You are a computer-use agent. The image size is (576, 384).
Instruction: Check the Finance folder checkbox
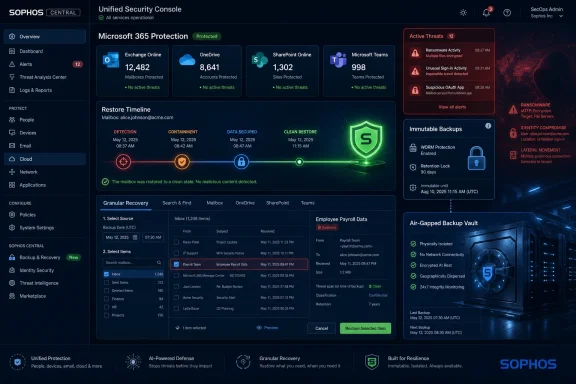(106, 299)
